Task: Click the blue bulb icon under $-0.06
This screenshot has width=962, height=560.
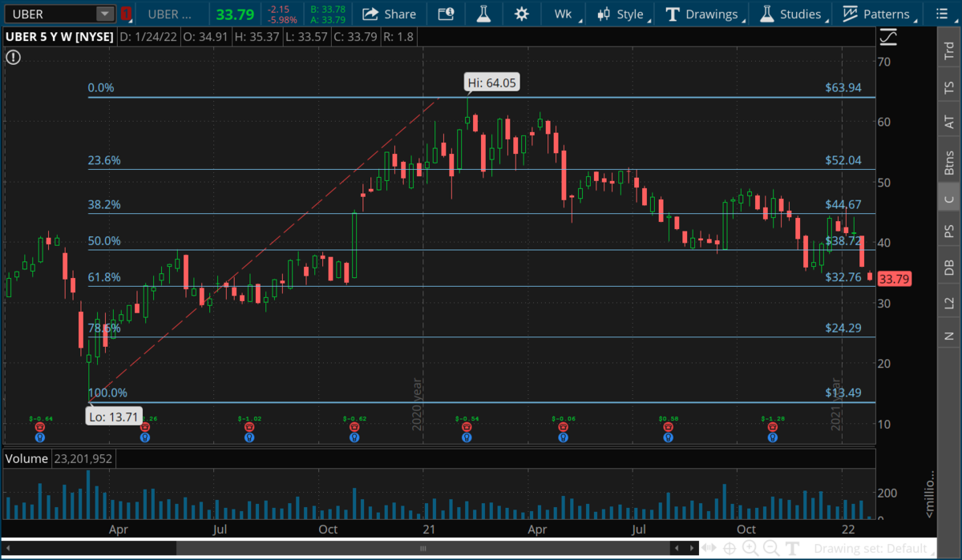Action: pos(563,437)
